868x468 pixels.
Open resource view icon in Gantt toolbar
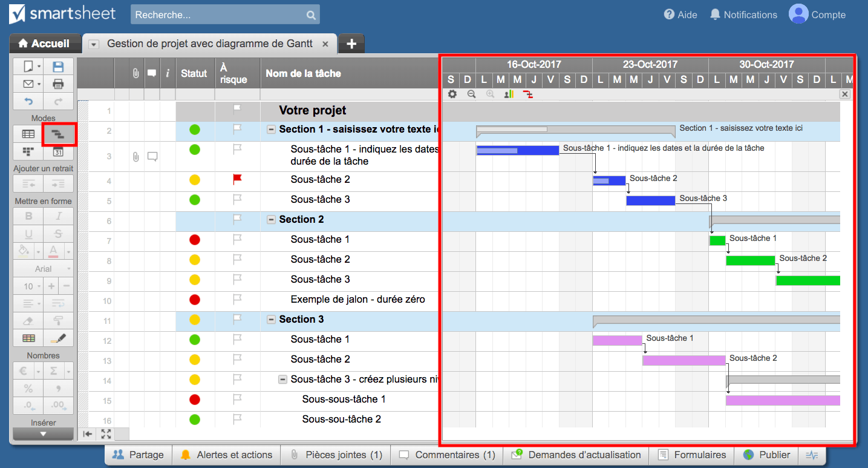(509, 94)
